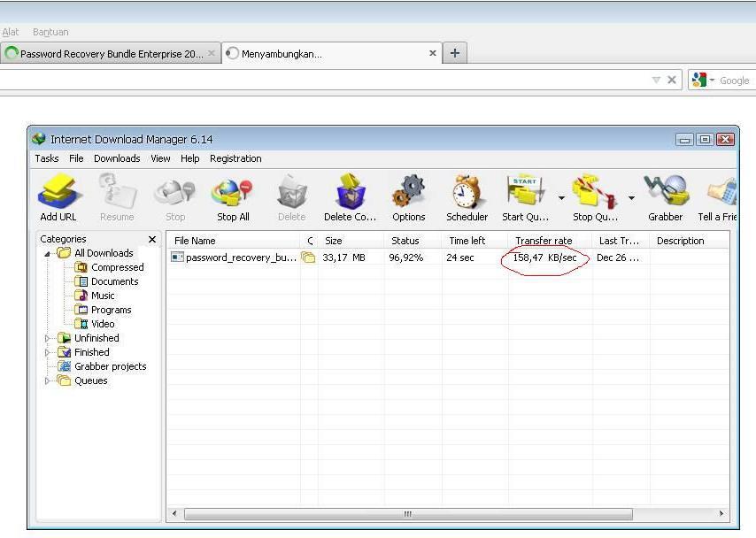
Task: Open the Downloads menu
Action: [x=117, y=158]
